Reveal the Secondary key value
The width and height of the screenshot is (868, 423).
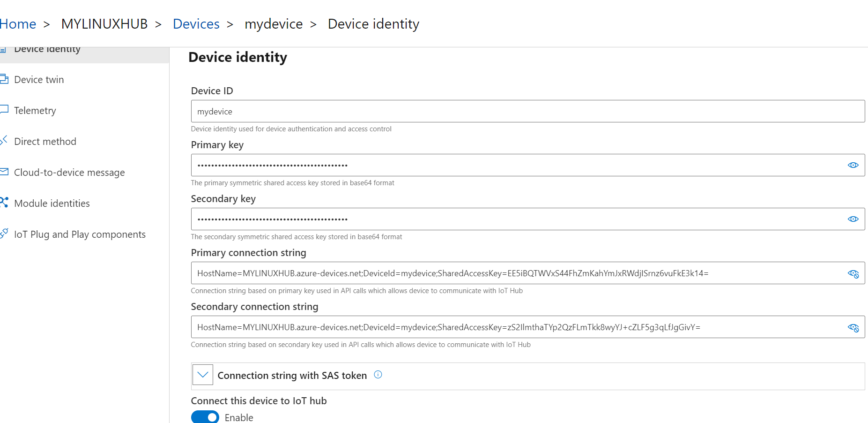(x=853, y=219)
